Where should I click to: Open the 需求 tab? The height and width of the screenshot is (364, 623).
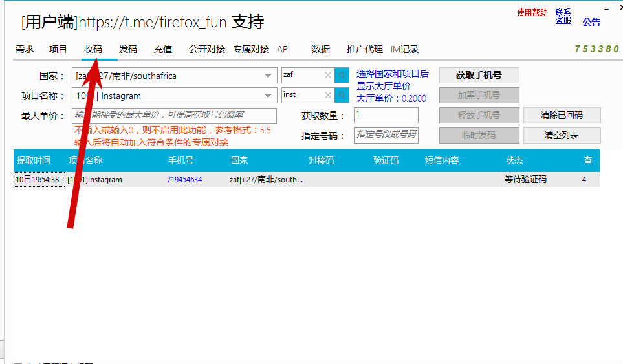coord(25,49)
